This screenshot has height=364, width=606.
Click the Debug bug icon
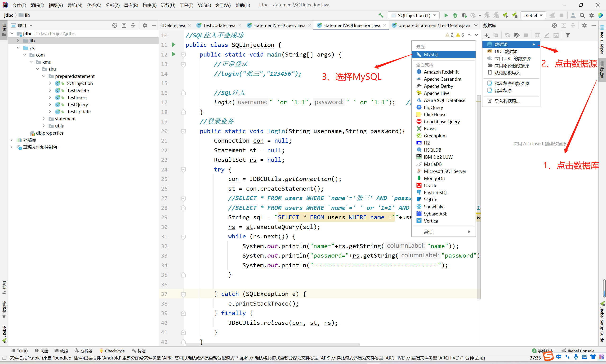455,15
